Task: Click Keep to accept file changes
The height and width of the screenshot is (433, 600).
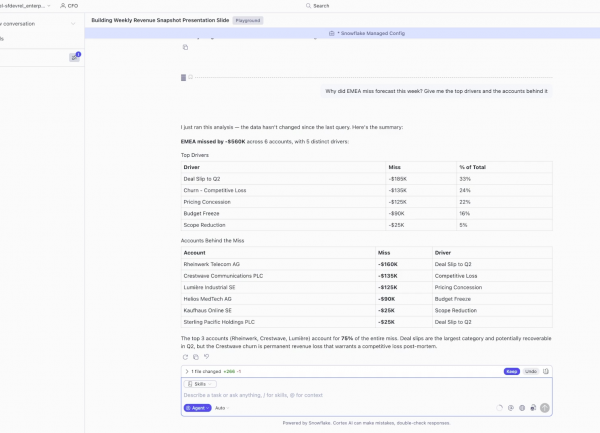Action: tap(512, 371)
